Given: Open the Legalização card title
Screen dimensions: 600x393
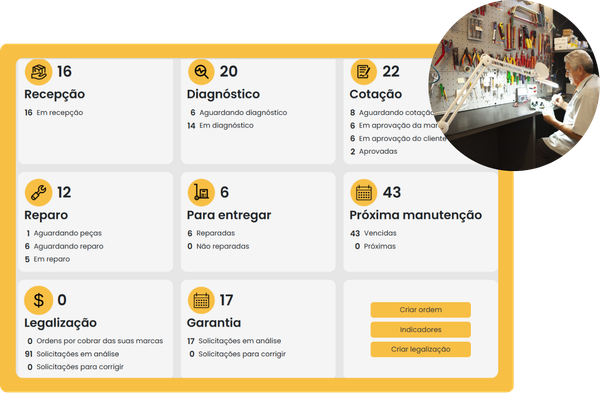Looking at the screenshot, I should pyautogui.click(x=60, y=323).
